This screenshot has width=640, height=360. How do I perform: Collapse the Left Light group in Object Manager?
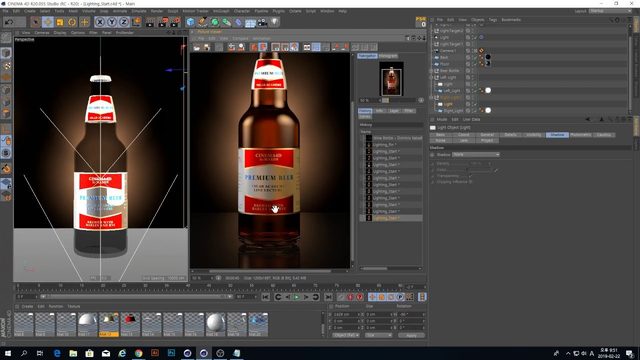[x=431, y=77]
